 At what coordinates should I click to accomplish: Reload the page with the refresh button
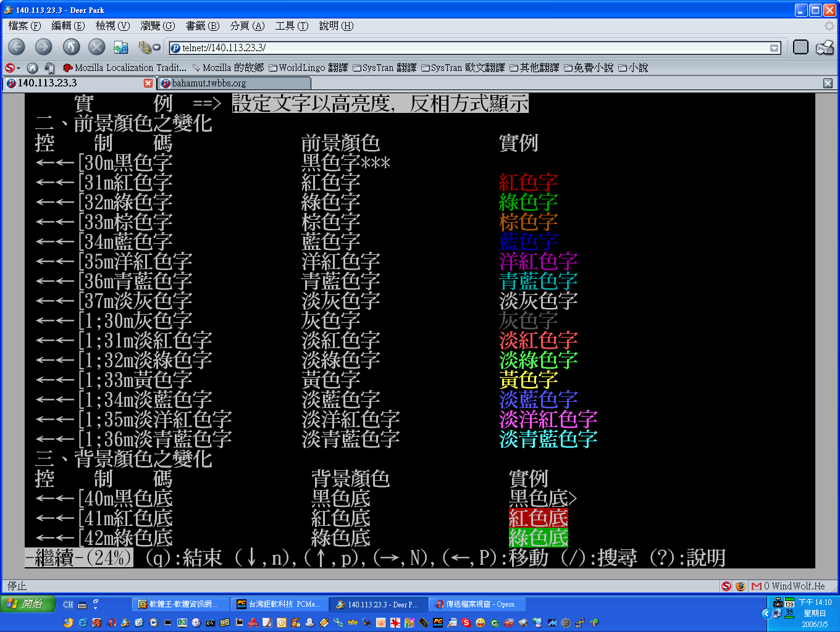71,47
